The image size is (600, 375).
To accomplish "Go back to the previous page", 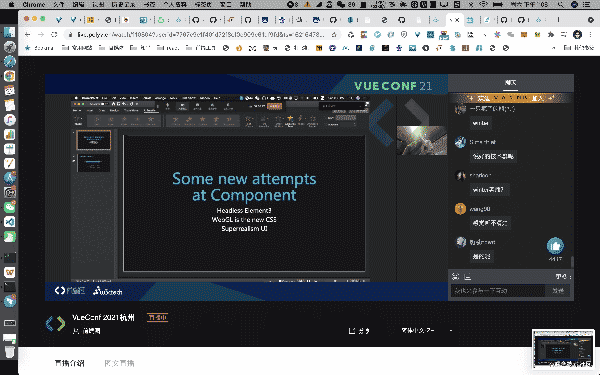I will point(28,34).
